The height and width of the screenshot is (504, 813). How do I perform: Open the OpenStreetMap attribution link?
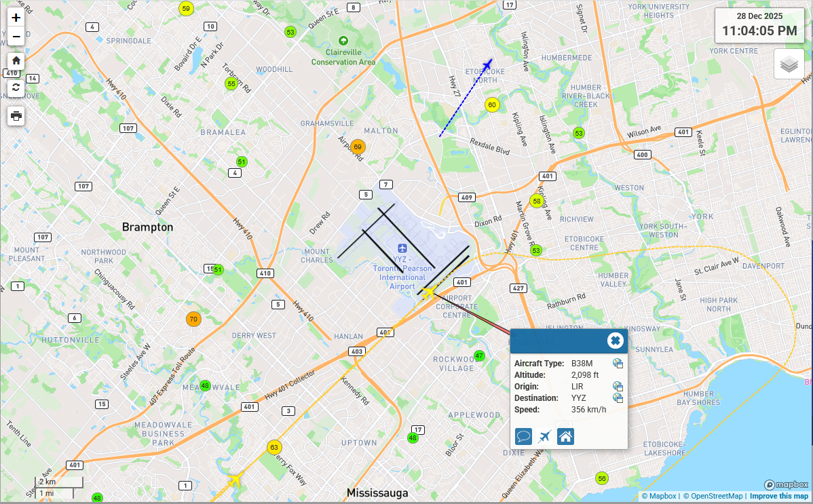pos(713,497)
